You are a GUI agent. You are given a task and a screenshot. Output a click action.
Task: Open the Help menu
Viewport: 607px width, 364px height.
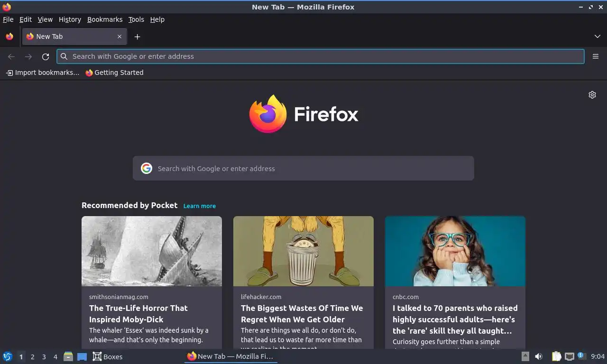point(157,19)
